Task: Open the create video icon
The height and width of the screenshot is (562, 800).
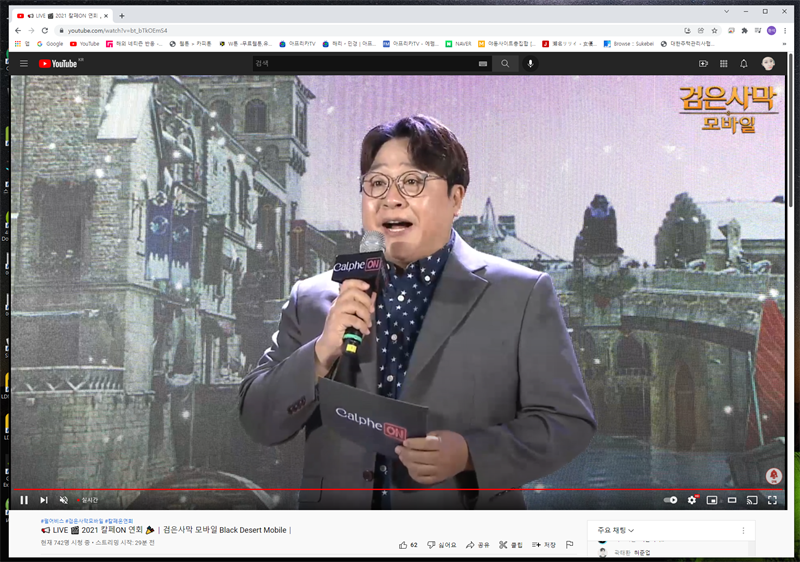Action: [703, 64]
